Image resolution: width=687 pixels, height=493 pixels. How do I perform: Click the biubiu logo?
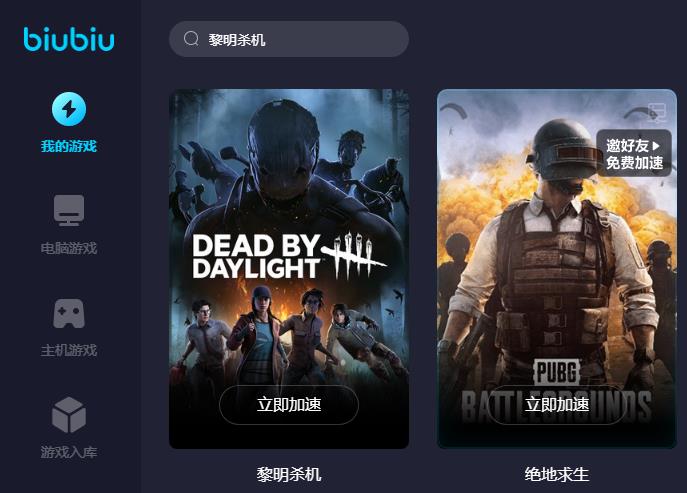tap(69, 39)
